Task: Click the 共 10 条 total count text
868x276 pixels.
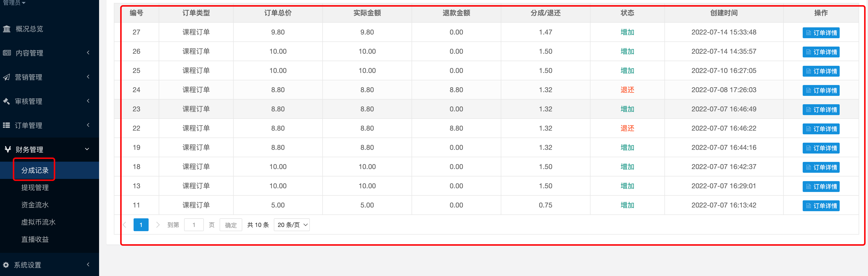Action: point(258,225)
